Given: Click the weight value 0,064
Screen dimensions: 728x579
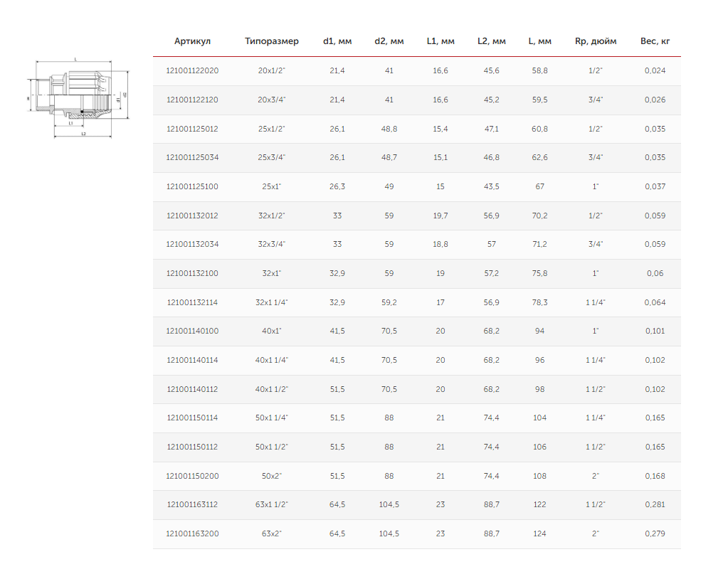Looking at the screenshot, I should (x=655, y=302).
